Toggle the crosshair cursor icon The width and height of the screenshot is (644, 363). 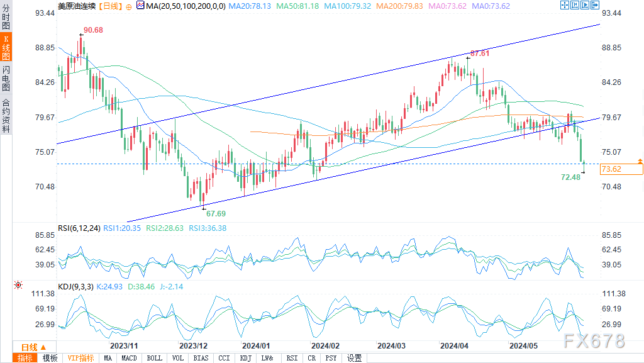[565, 5]
